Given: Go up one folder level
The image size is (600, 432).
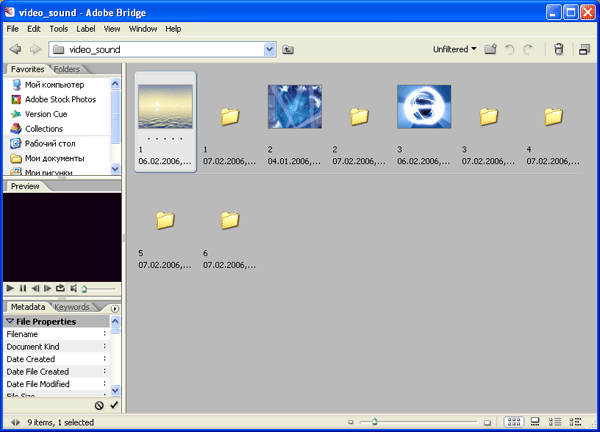Looking at the screenshot, I should pyautogui.click(x=289, y=48).
